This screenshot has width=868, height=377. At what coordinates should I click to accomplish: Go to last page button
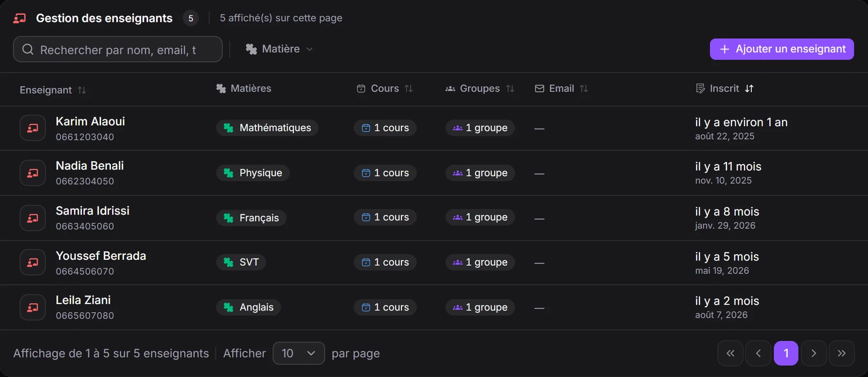click(x=842, y=353)
